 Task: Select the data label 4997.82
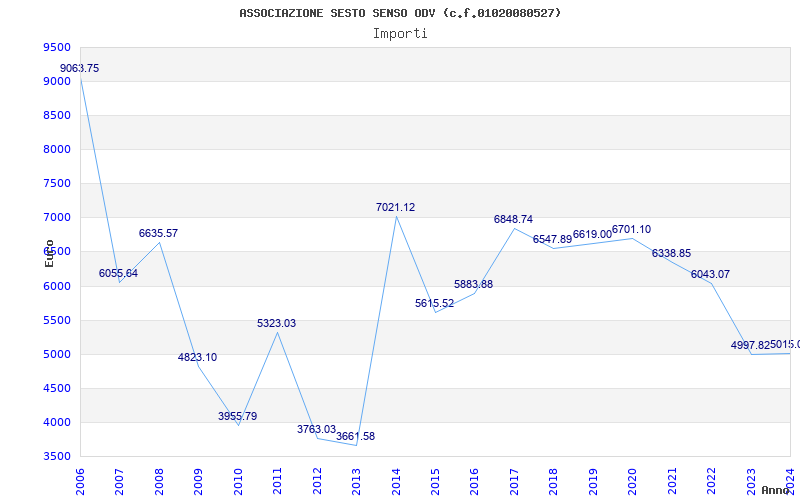tap(750, 345)
